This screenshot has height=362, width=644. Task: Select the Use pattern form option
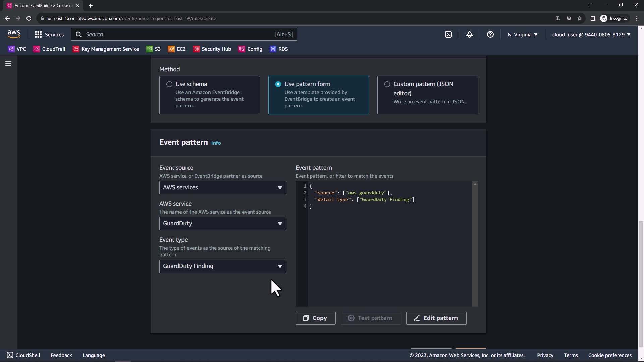pyautogui.click(x=278, y=84)
